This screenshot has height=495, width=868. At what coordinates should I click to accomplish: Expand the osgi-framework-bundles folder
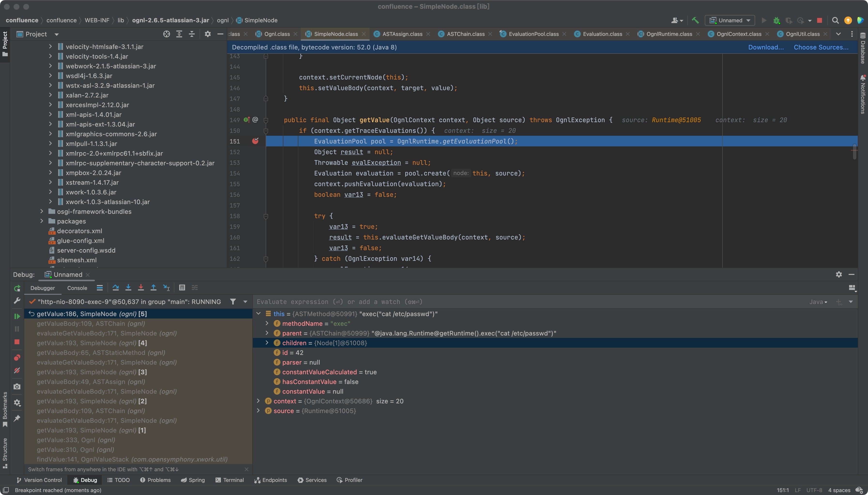tap(42, 211)
